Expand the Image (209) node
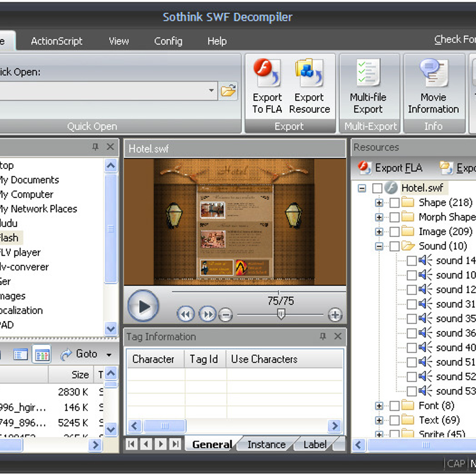The image size is (476, 476). (x=379, y=232)
